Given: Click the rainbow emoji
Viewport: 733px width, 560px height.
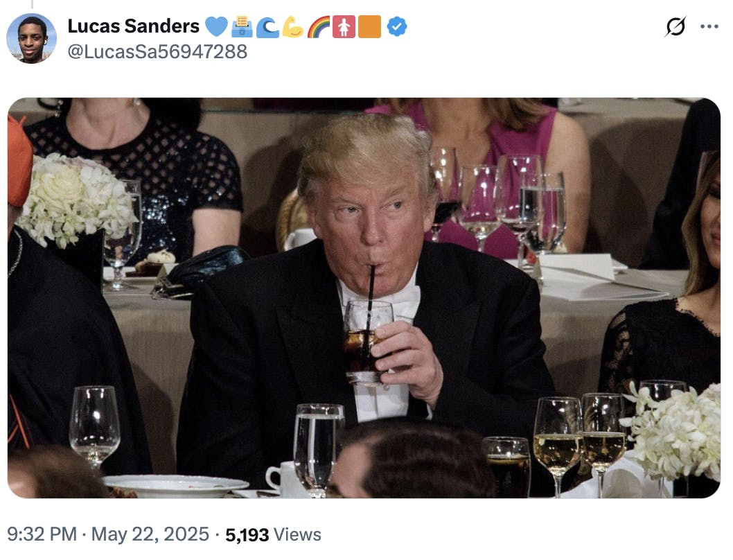Looking at the screenshot, I should [319, 27].
